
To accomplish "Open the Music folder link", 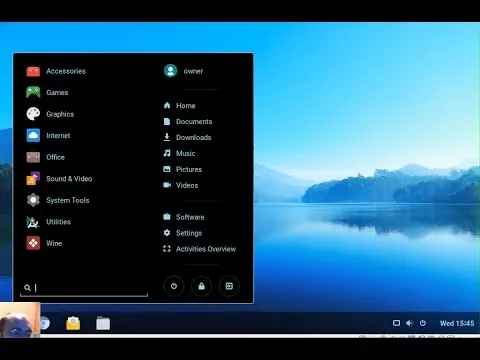I will point(186,153).
